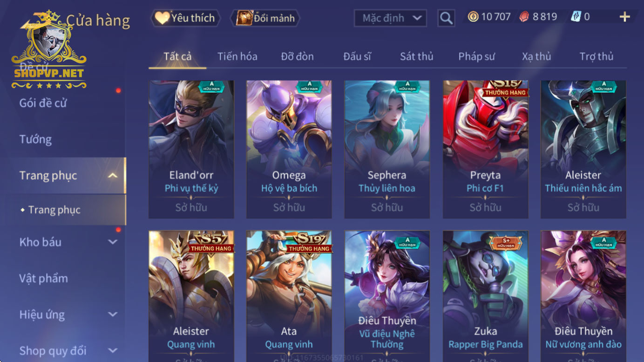Select the Eland'orr Phi vụ thế kỷ skin
644x362 pixels.
pos(191,149)
